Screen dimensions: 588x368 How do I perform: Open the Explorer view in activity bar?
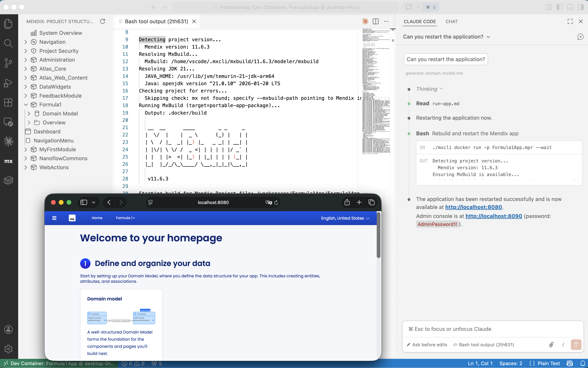coord(8,24)
